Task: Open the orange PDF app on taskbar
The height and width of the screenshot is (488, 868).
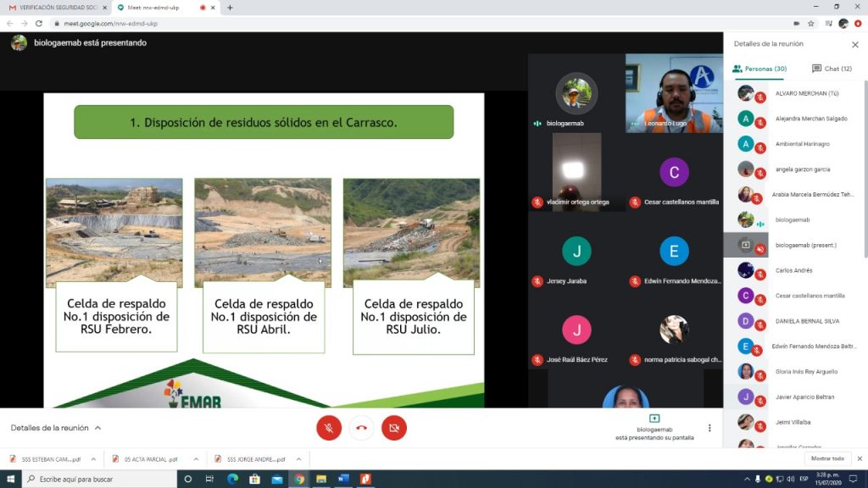Action: 365,480
